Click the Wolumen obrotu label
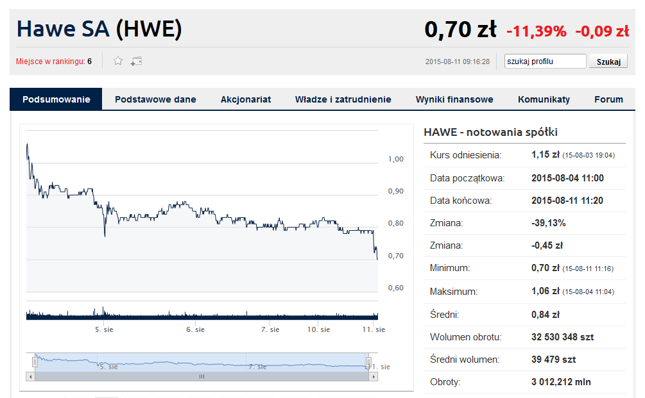The image size is (645, 398). click(x=466, y=337)
